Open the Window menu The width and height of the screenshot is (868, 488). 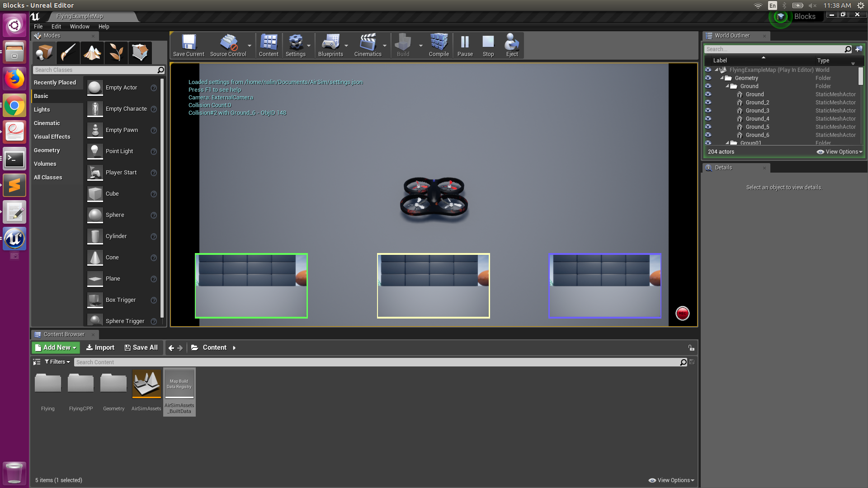click(80, 27)
